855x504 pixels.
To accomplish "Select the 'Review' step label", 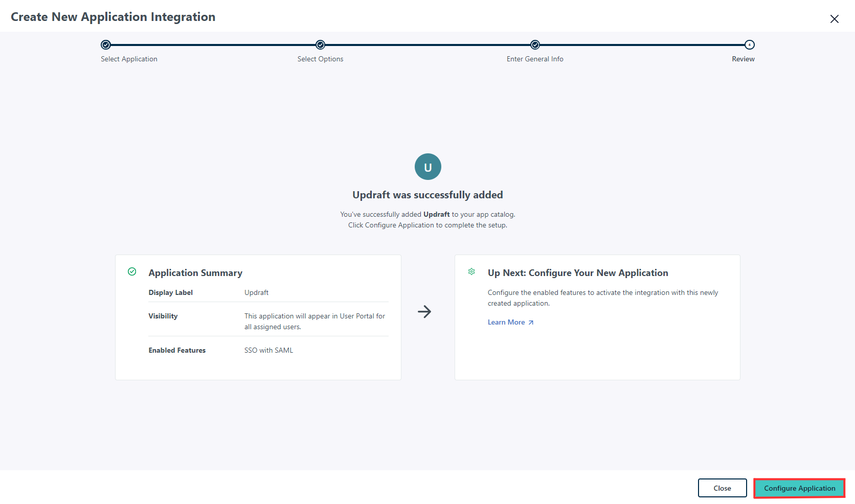I will pos(742,59).
